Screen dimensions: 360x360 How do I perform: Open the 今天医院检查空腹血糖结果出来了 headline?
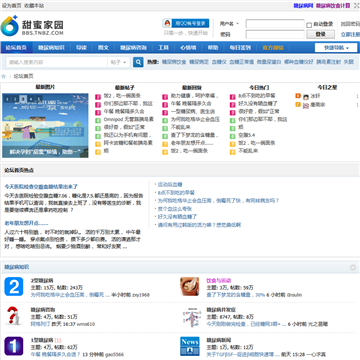click(x=41, y=187)
